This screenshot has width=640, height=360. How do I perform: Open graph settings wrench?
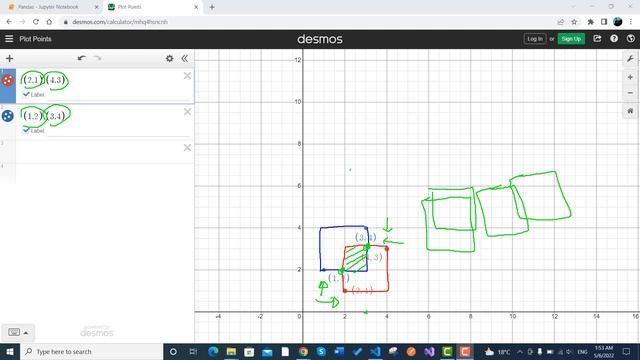coord(630,59)
